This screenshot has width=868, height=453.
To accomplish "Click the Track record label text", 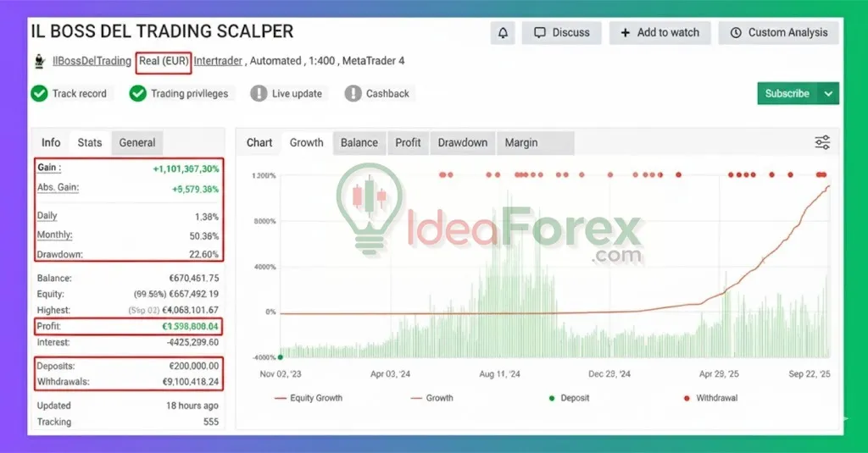I will coord(80,93).
